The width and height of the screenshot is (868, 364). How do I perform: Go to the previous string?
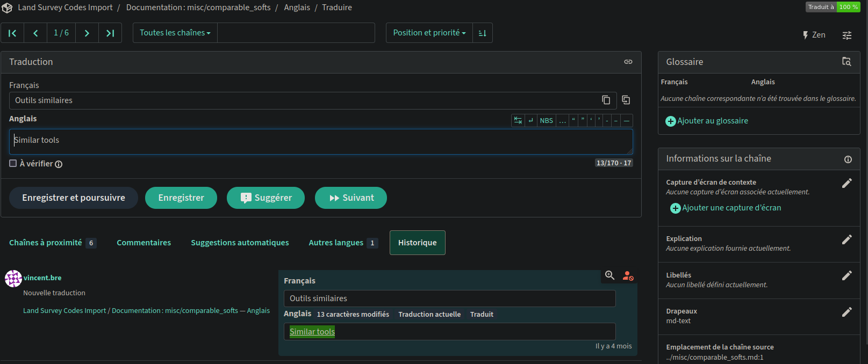(x=35, y=33)
